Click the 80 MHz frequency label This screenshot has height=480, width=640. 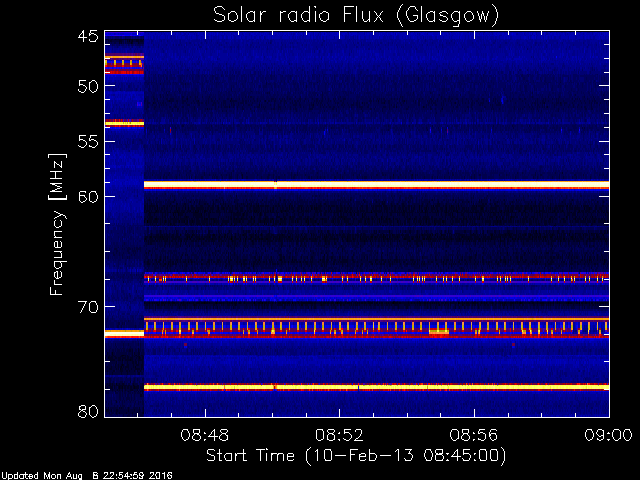tap(88, 411)
